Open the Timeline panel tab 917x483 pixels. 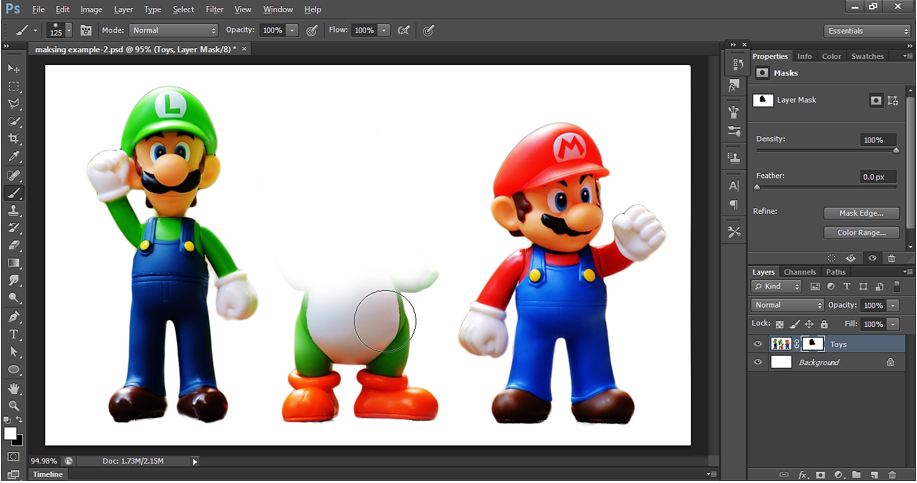47,475
